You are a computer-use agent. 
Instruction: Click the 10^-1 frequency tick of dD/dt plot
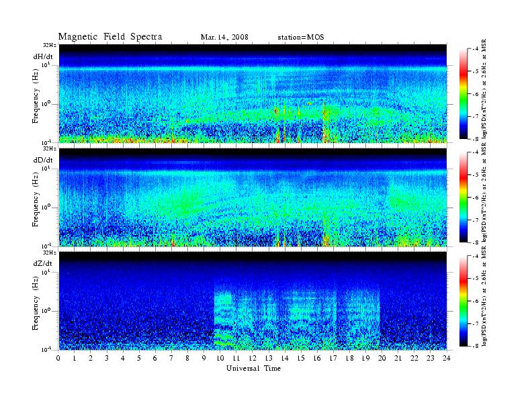coord(46,245)
